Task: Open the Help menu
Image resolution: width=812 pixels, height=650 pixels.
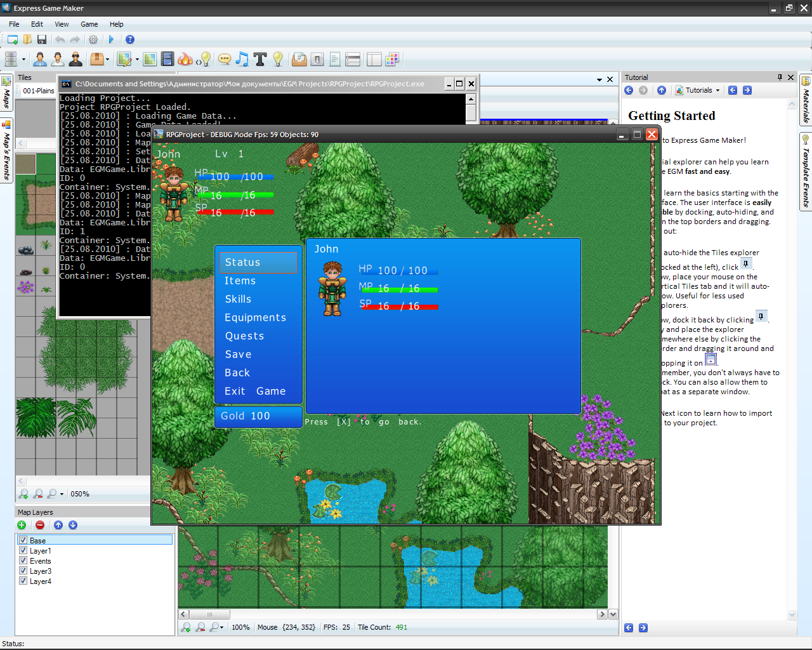Action: 116,24
